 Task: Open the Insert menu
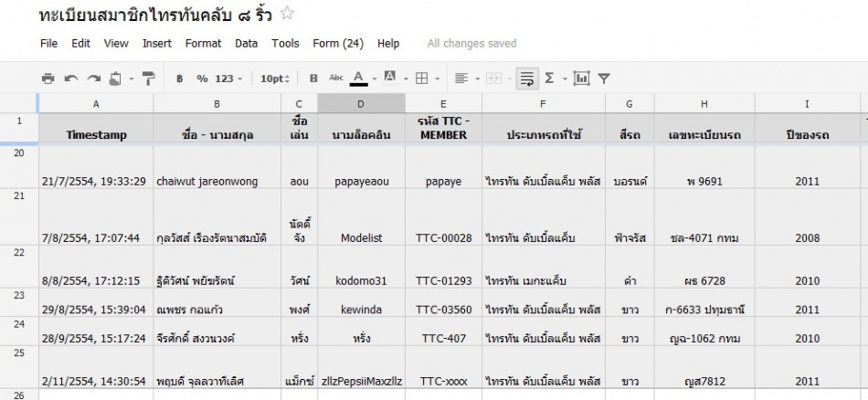(x=157, y=43)
